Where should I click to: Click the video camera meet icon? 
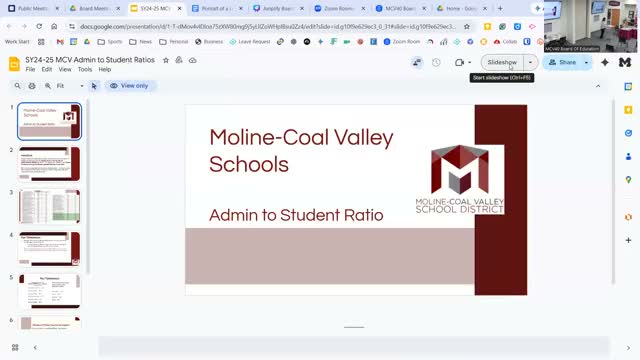460,62
